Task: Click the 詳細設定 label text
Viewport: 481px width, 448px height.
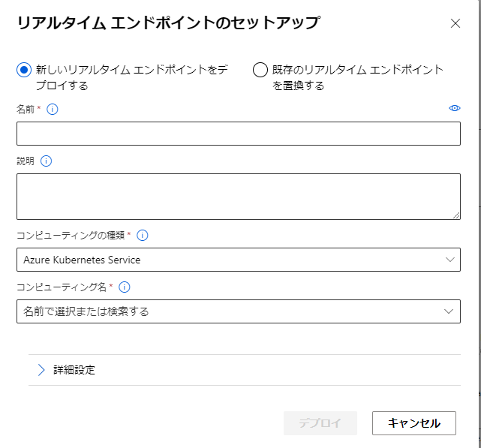Action: pyautogui.click(x=74, y=370)
